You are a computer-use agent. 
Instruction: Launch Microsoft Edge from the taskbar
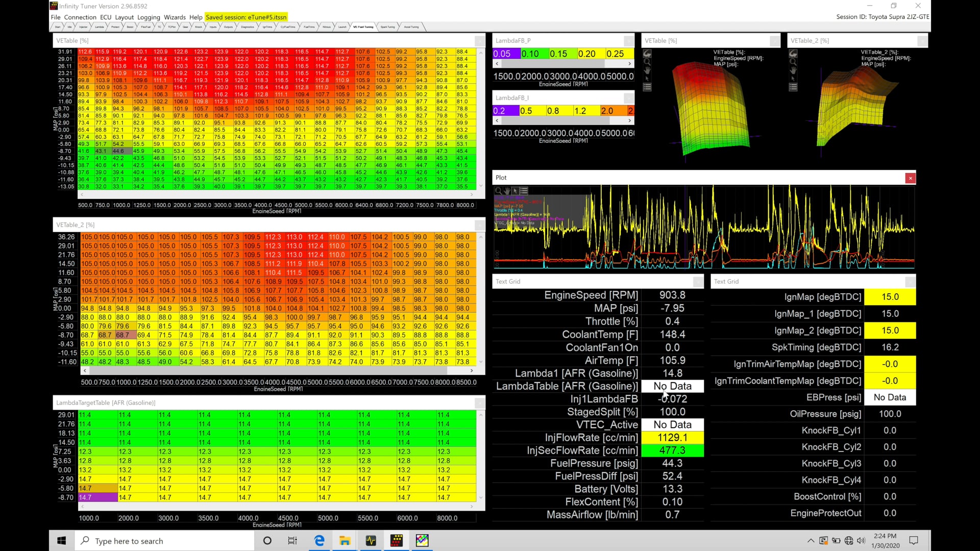(x=318, y=540)
